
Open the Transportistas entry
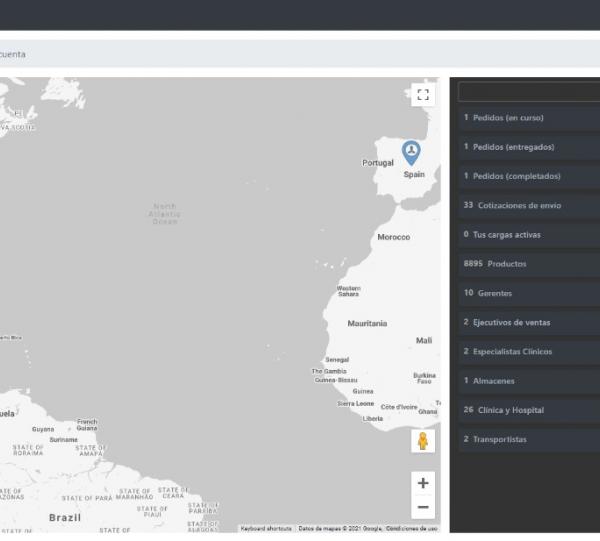click(529, 439)
